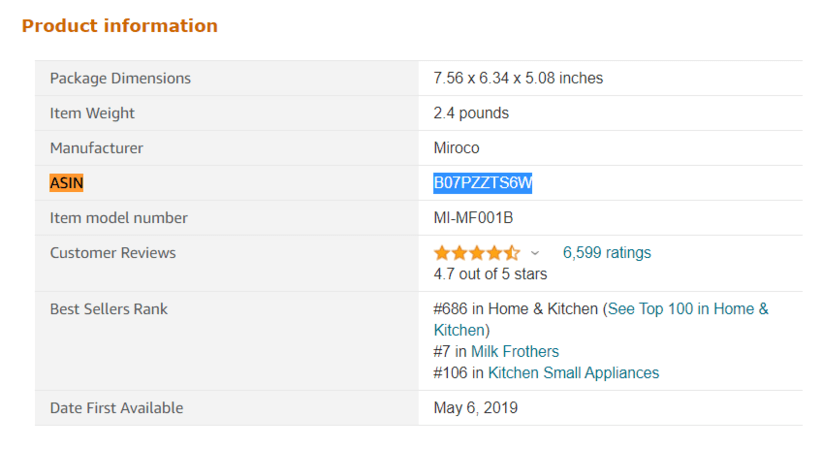
Task: Open See Top 100 in Home & Kitchen
Action: (x=688, y=309)
